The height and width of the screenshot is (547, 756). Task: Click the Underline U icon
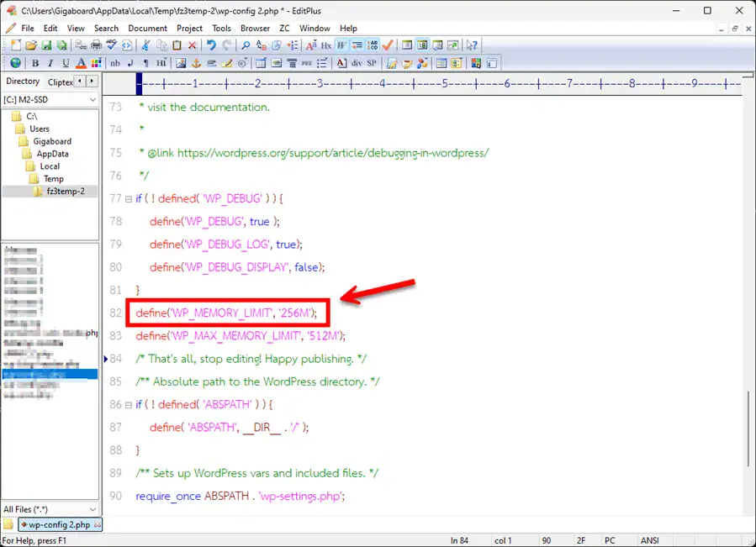coord(66,63)
